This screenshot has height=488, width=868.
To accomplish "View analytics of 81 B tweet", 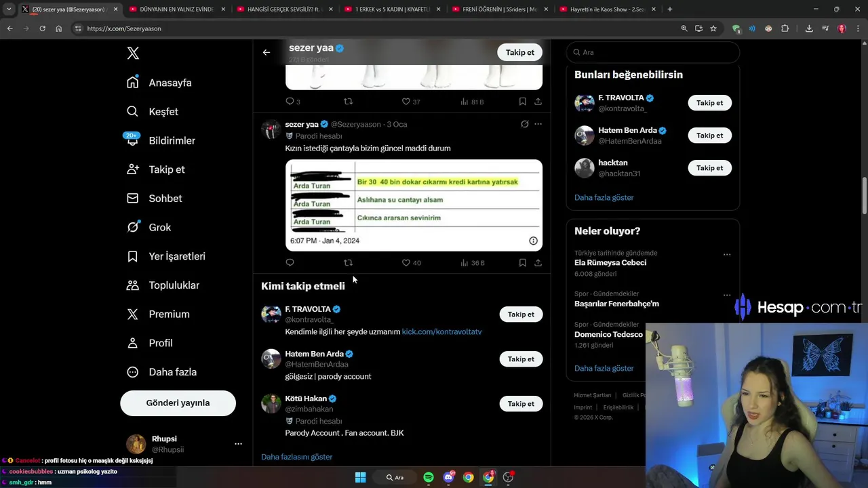I will click(471, 102).
